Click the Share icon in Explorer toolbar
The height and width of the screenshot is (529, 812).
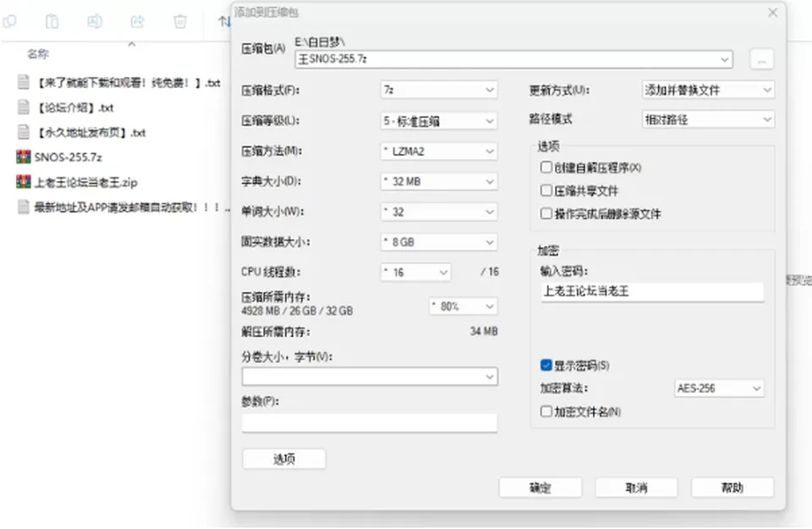[x=137, y=21]
